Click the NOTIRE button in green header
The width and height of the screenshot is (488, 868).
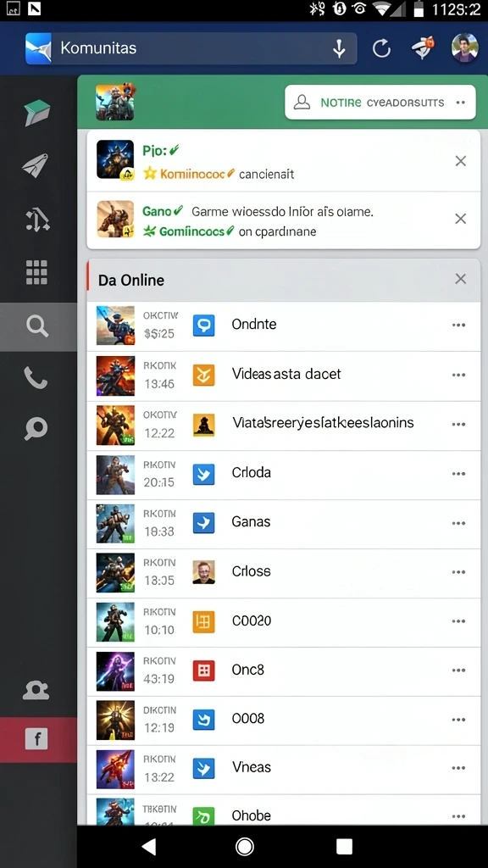(380, 103)
